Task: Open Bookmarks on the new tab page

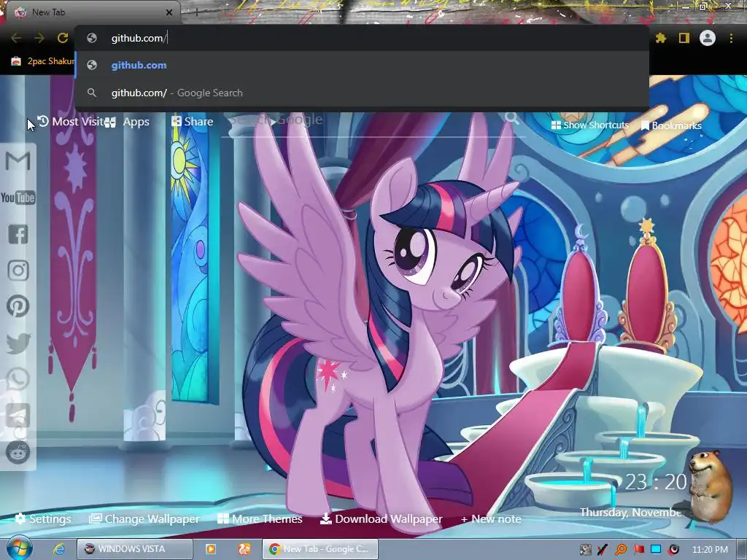Action: coord(671,125)
